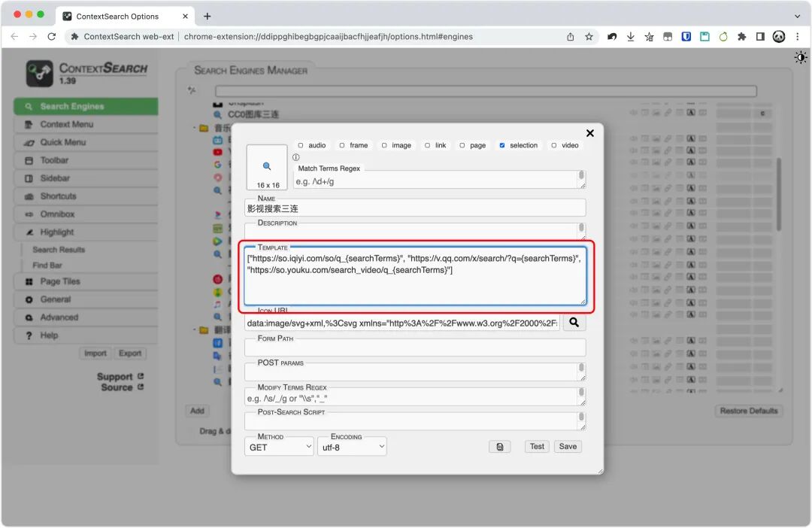Screen dimensions: 812x528
Task: Open the Quick Menu settings
Action: click(x=86, y=142)
